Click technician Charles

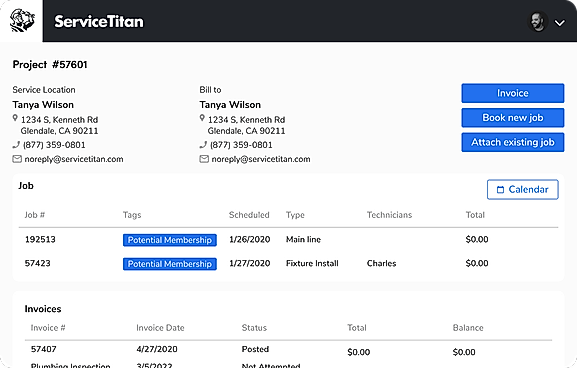click(382, 263)
